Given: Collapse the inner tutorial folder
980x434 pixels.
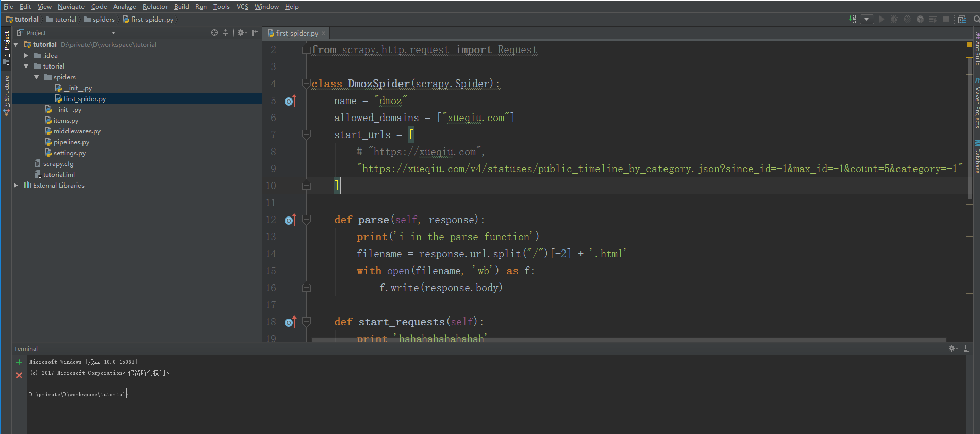Looking at the screenshot, I should [26, 66].
